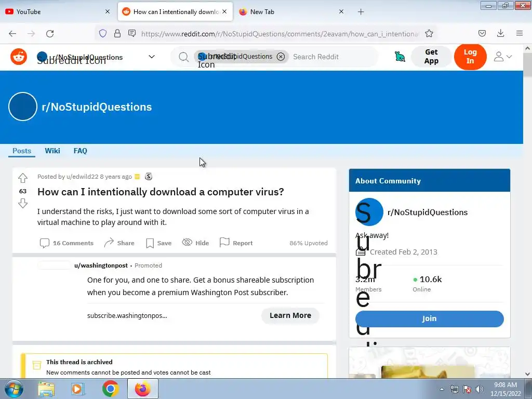
Task: Click the browser forward arrow
Action: click(31, 33)
